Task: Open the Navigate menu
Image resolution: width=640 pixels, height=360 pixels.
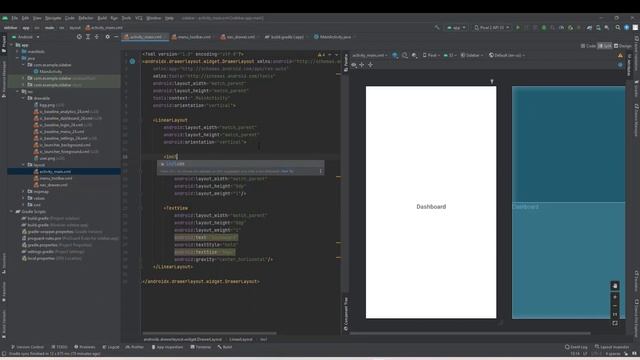Action: [x=53, y=18]
